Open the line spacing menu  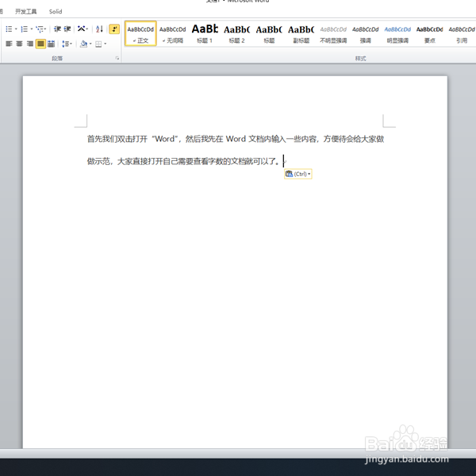(x=67, y=44)
